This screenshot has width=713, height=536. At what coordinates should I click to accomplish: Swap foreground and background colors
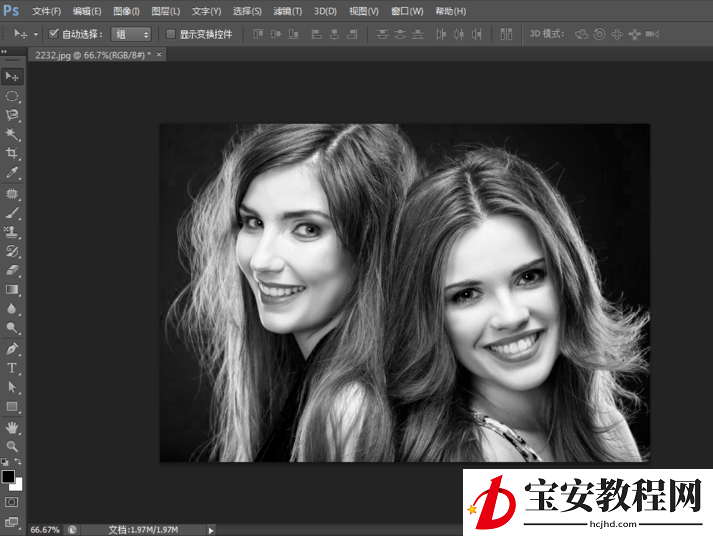point(18,461)
